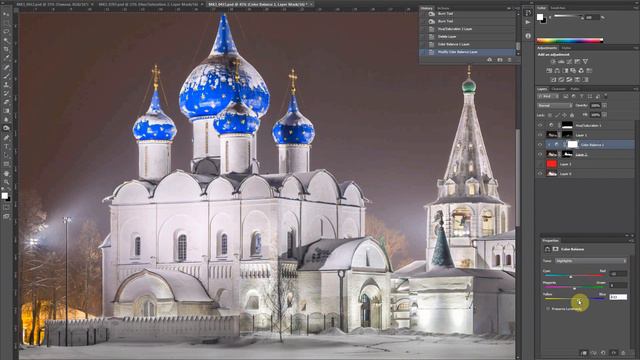Create new snapshot in History panel
This screenshot has height=360, width=640.
500,60
